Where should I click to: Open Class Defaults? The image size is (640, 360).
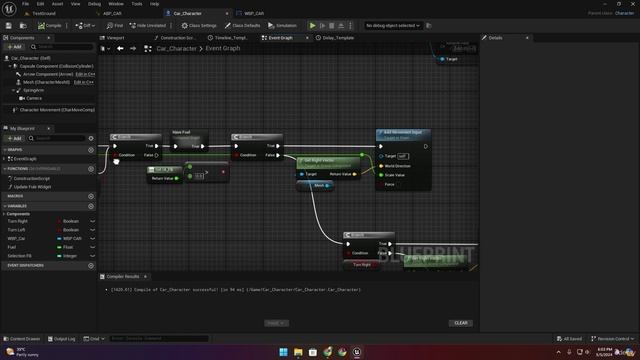(x=242, y=26)
